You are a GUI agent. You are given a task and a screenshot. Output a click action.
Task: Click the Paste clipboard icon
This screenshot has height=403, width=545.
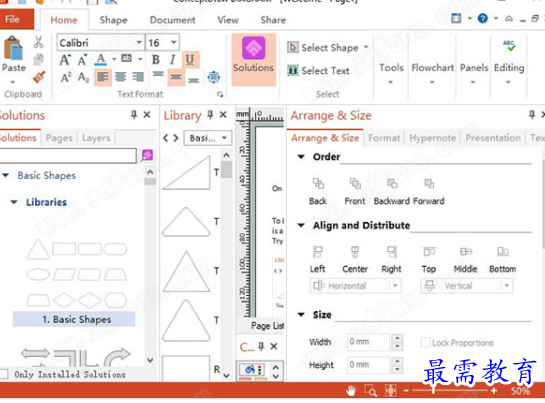[13, 49]
